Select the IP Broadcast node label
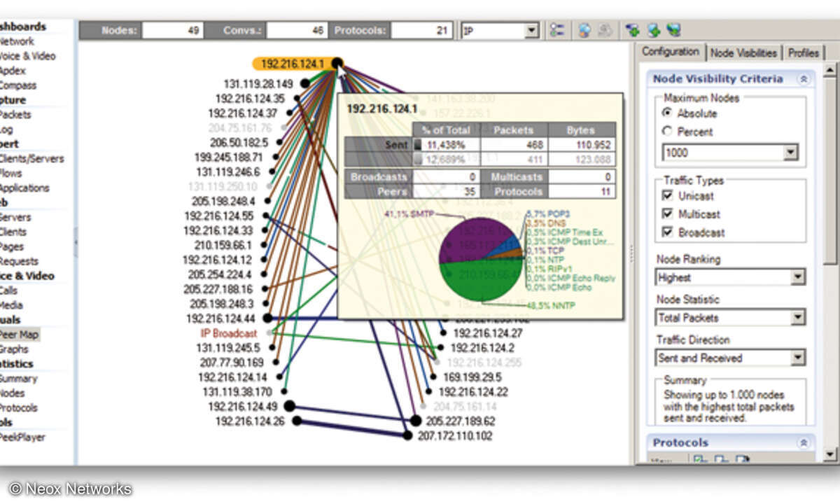The image size is (840, 504). [229, 333]
